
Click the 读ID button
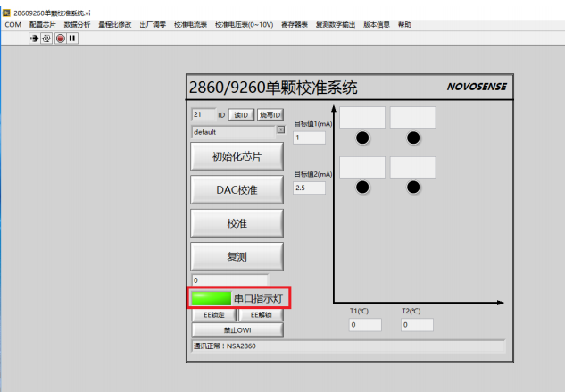240,115
